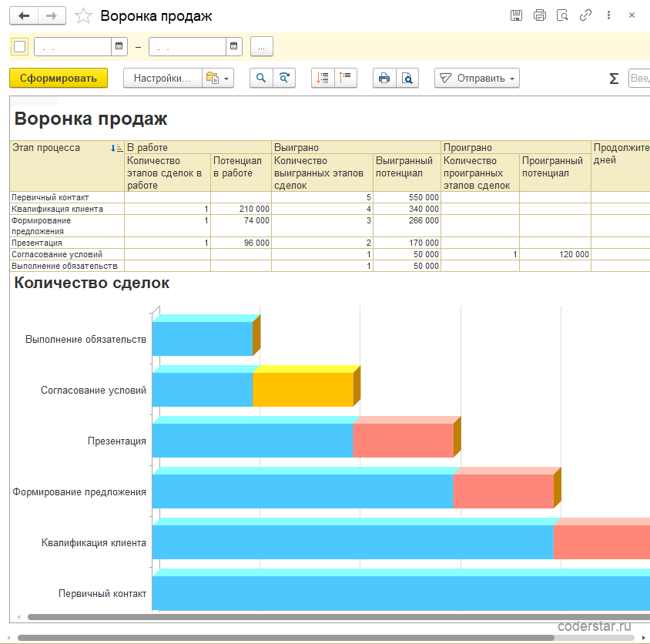Screen dimensions: 650x644
Task: Click the 210 000 potential cell
Action: point(241,209)
